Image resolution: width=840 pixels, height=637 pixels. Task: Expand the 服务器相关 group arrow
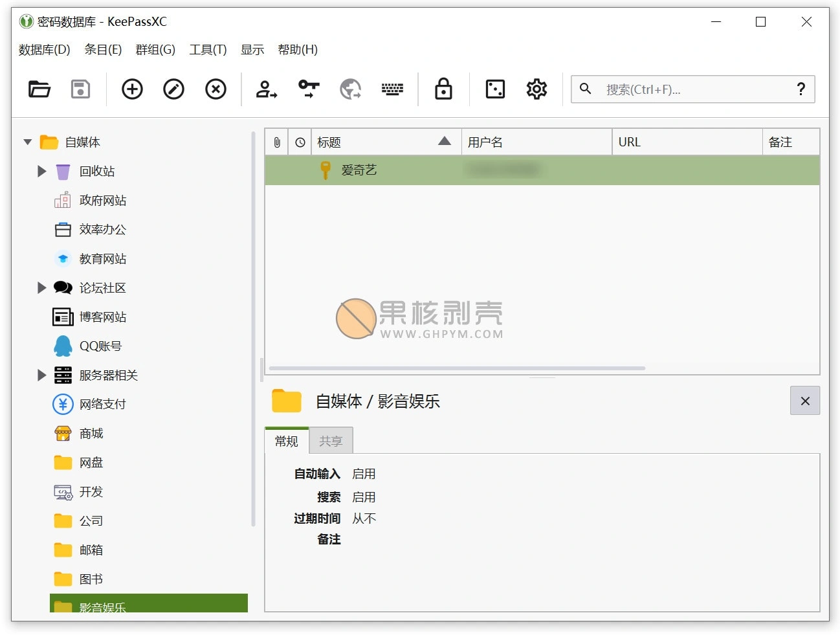[42, 375]
